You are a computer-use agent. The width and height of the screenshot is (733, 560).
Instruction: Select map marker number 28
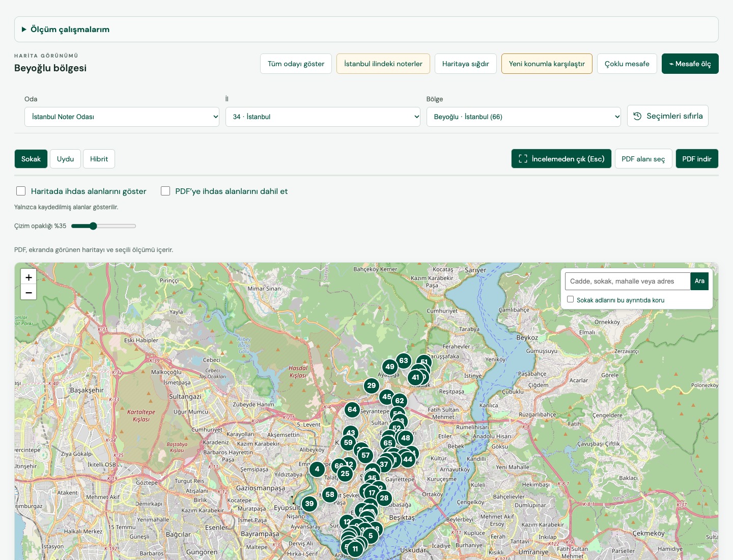coord(384,498)
